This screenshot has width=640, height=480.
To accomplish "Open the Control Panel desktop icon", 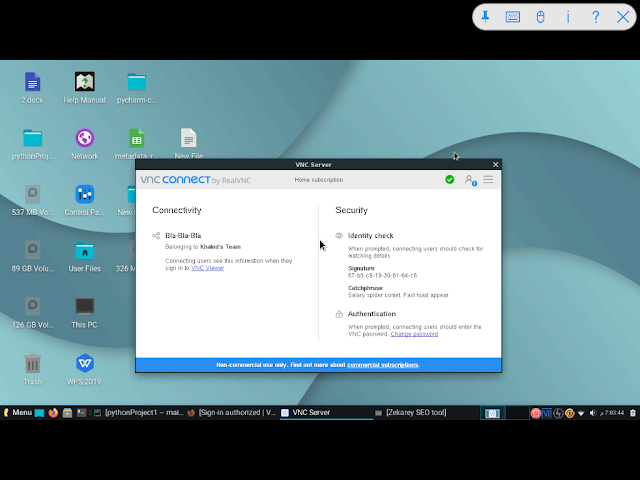I will (x=84, y=200).
